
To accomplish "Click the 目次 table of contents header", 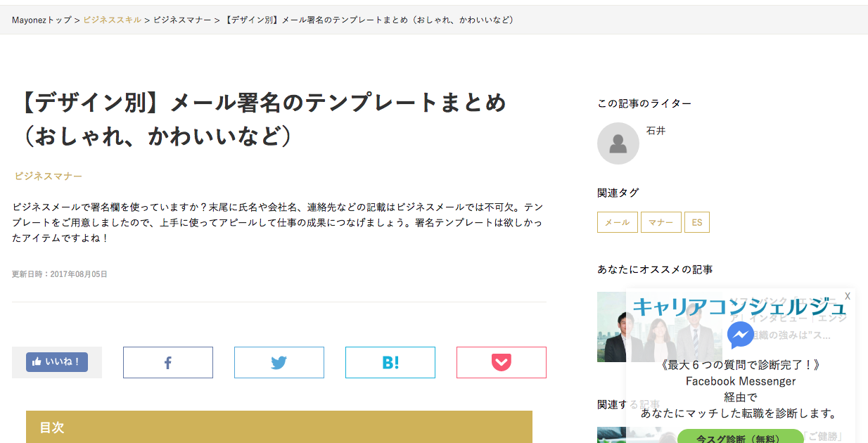I will [x=279, y=427].
